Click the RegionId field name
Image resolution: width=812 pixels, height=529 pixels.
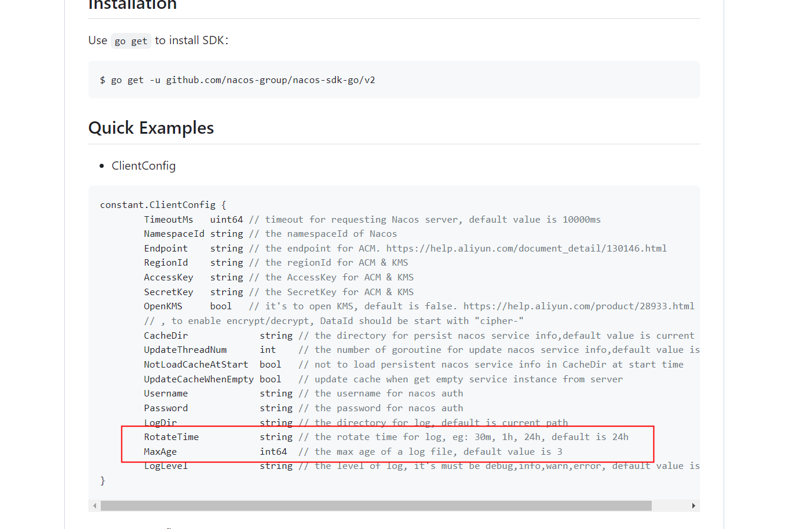tap(166, 263)
